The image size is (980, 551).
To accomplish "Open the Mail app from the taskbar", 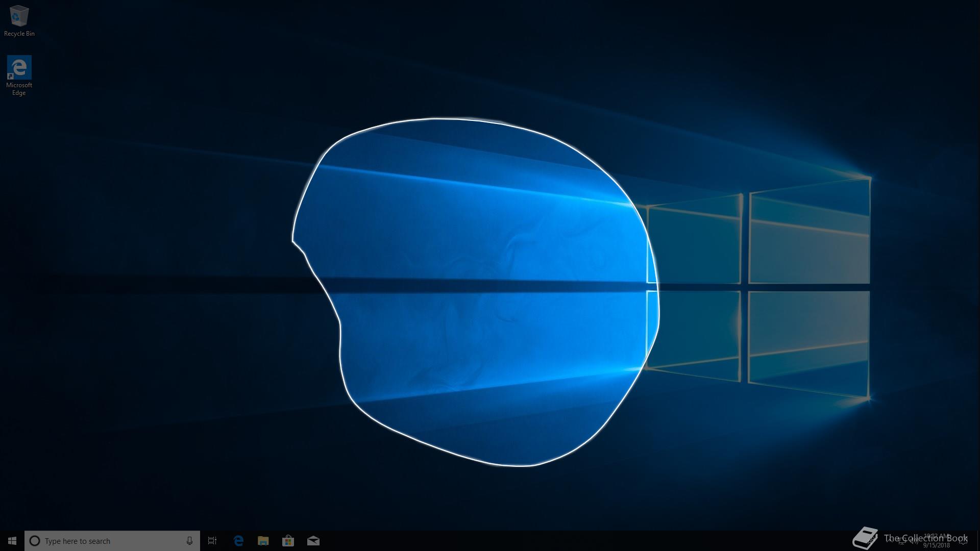I will click(x=313, y=541).
